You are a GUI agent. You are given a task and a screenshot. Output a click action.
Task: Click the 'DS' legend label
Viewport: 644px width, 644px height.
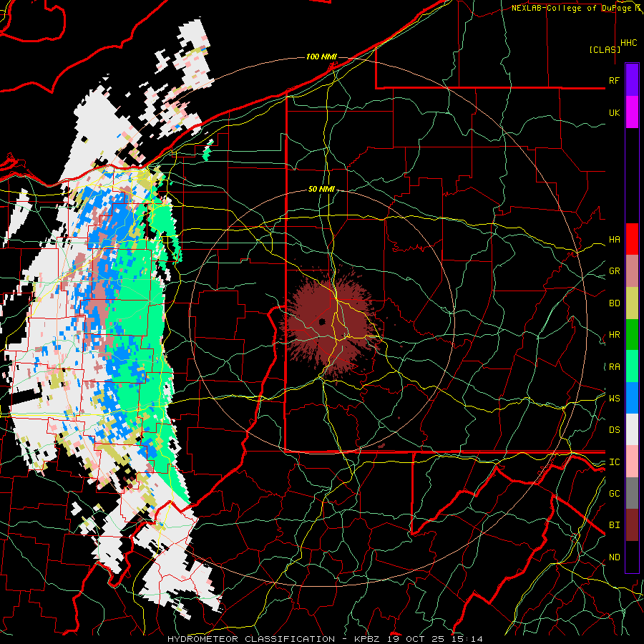(614, 430)
